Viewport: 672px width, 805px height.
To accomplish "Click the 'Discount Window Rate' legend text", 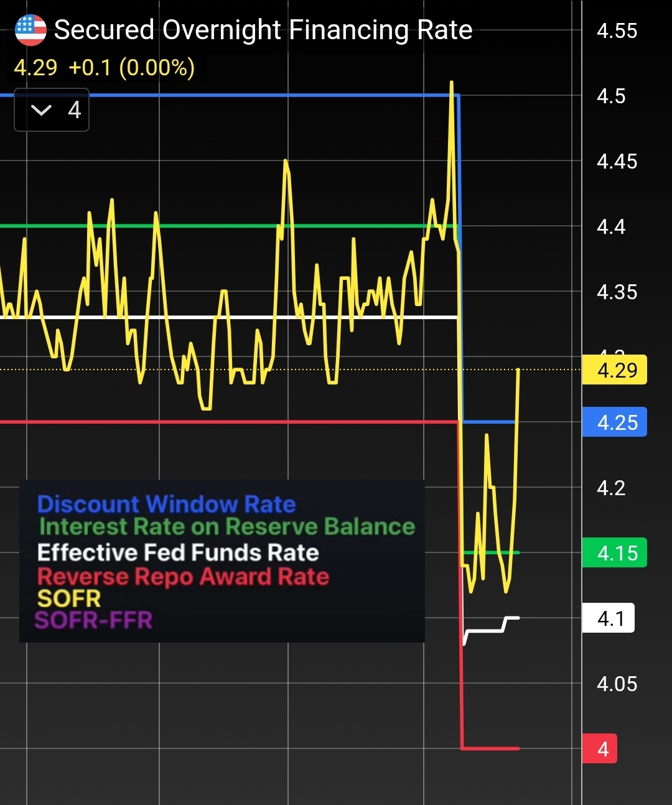I will click(166, 504).
